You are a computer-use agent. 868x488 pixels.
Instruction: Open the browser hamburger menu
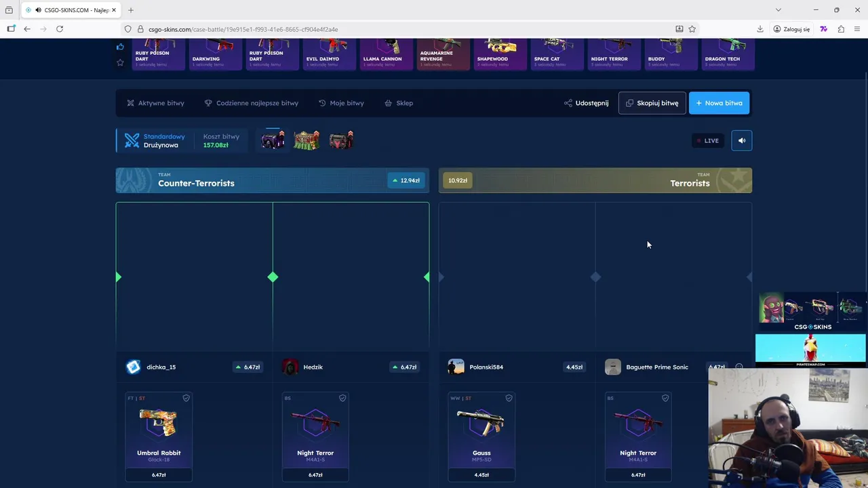pyautogui.click(x=857, y=29)
